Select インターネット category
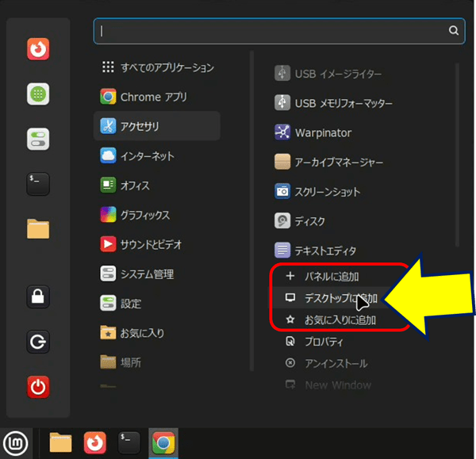This screenshot has width=476, height=459. coord(157,155)
